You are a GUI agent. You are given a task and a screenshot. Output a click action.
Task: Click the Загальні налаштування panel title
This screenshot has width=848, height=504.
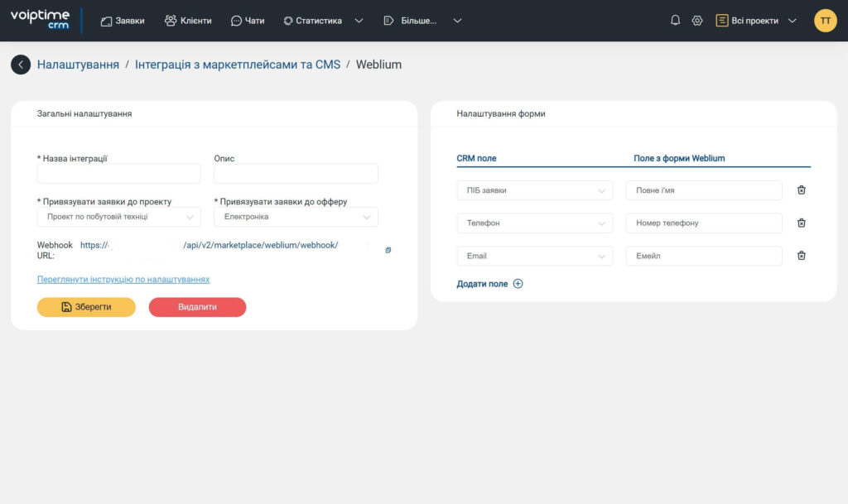coord(84,113)
